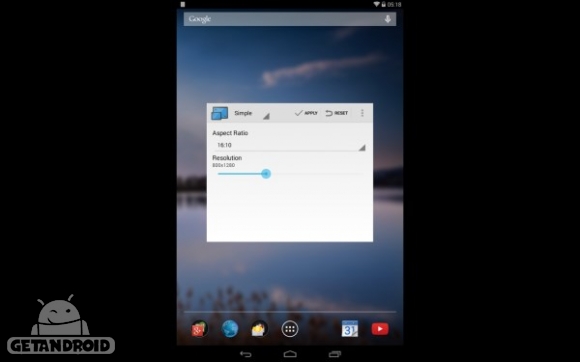Click the Resolution slider handle
This screenshot has height=362, width=580.
coord(266,174)
